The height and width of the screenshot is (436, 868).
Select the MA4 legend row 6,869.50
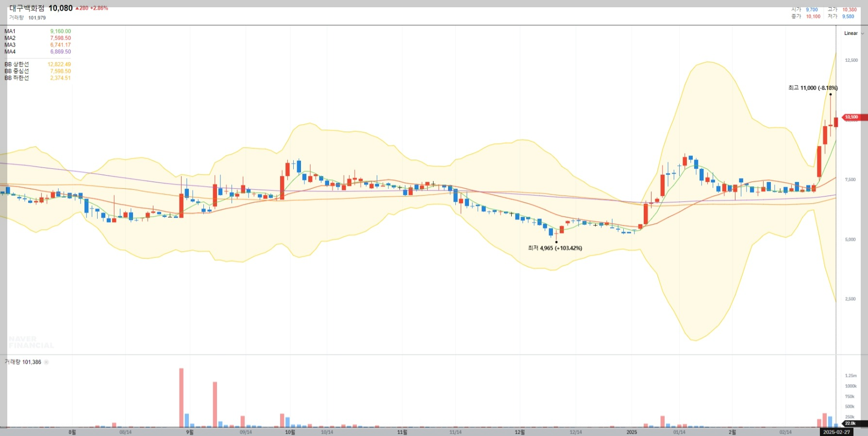[38, 52]
